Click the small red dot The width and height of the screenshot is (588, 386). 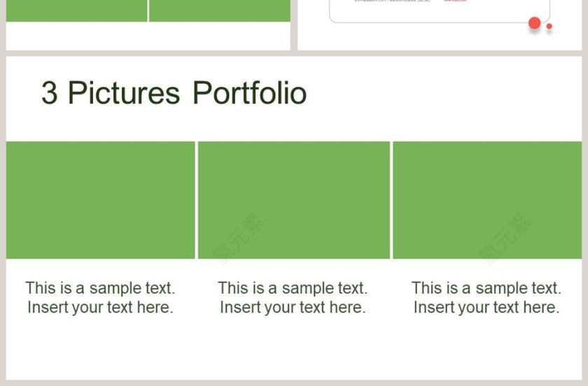[549, 27]
